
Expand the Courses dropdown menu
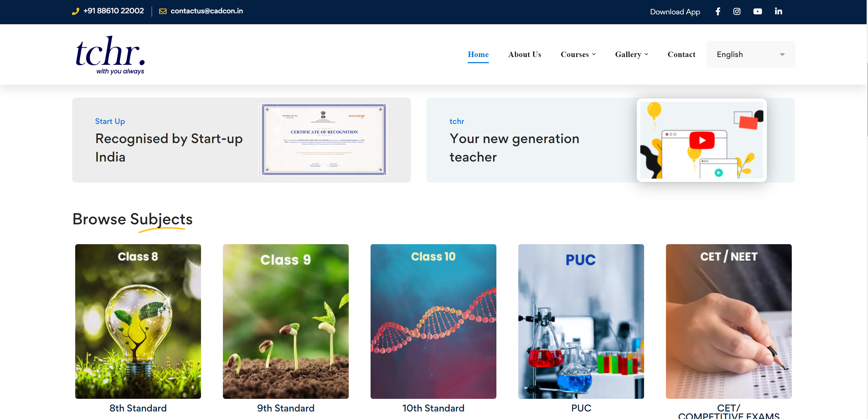[x=578, y=55]
